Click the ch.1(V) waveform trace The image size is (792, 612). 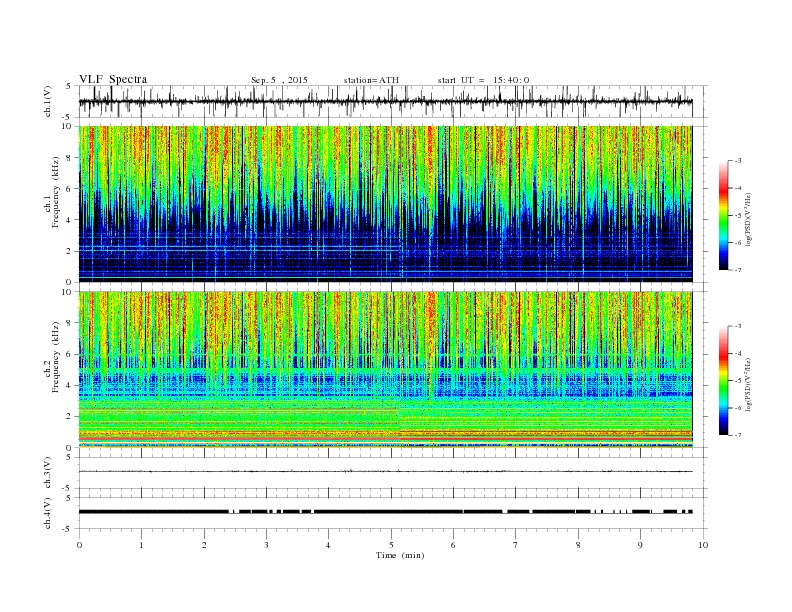pyautogui.click(x=385, y=101)
